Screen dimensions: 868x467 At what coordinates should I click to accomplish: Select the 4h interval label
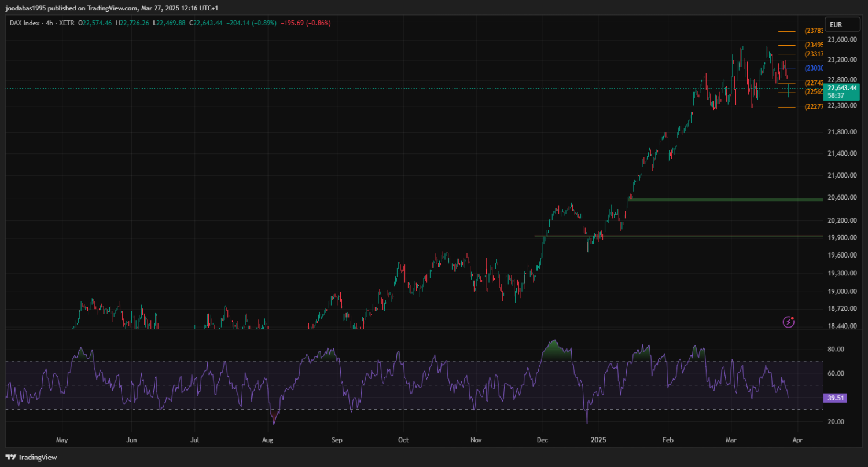point(50,23)
